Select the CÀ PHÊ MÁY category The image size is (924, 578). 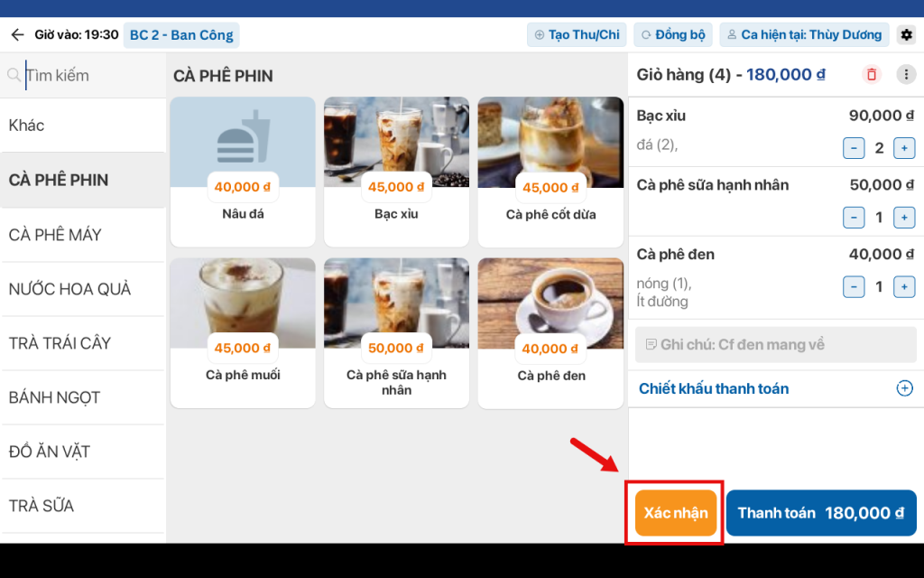coord(56,235)
